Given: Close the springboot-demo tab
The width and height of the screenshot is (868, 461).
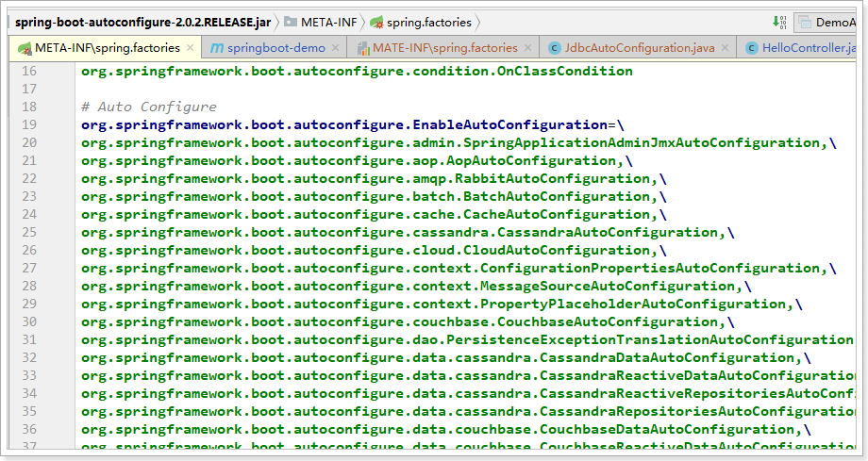Looking at the screenshot, I should coord(336,48).
